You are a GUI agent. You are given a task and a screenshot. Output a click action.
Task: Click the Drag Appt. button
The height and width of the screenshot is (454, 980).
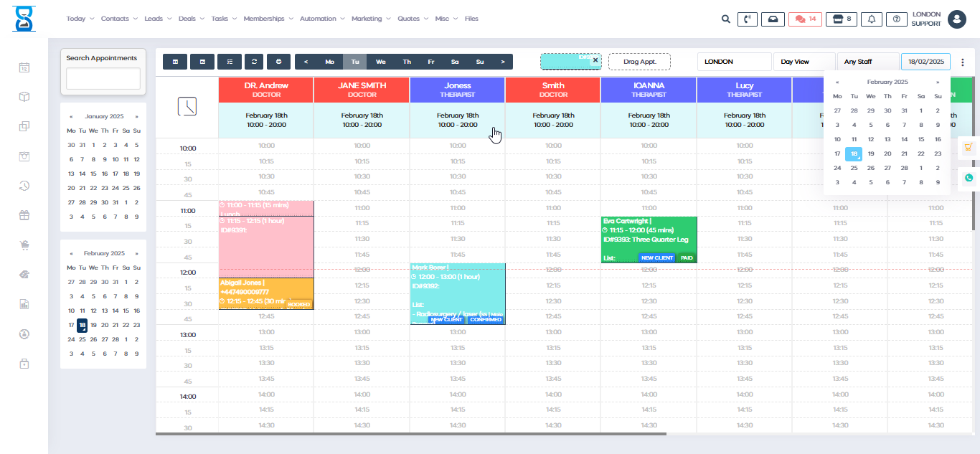[639, 62]
